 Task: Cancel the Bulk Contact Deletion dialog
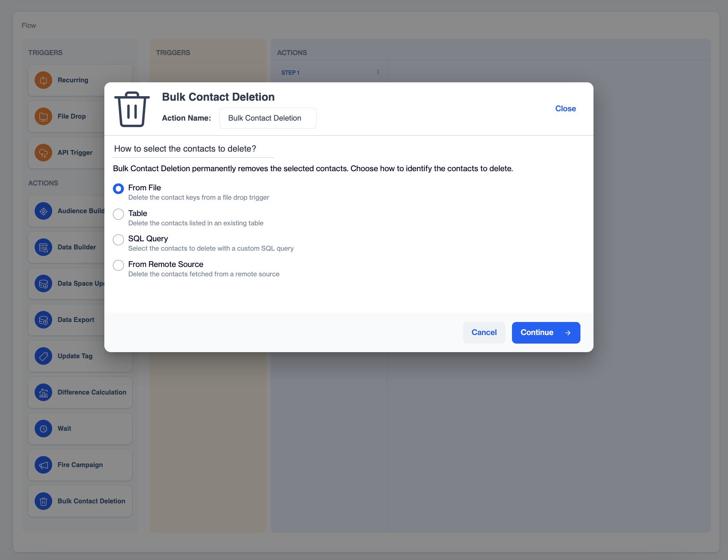pos(484,333)
